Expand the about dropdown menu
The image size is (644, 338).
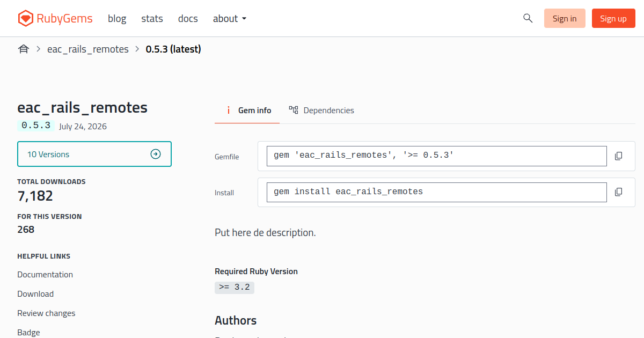point(230,18)
